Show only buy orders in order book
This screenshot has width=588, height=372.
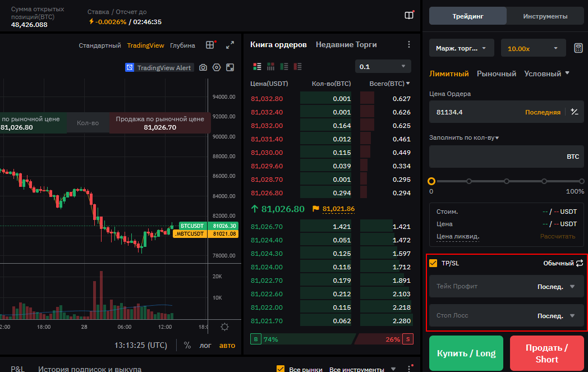pyautogui.click(x=284, y=66)
